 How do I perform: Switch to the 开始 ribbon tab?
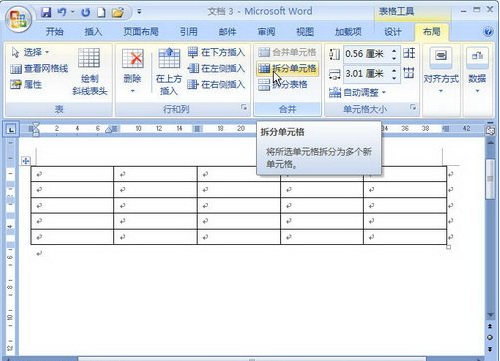pyautogui.click(x=54, y=32)
